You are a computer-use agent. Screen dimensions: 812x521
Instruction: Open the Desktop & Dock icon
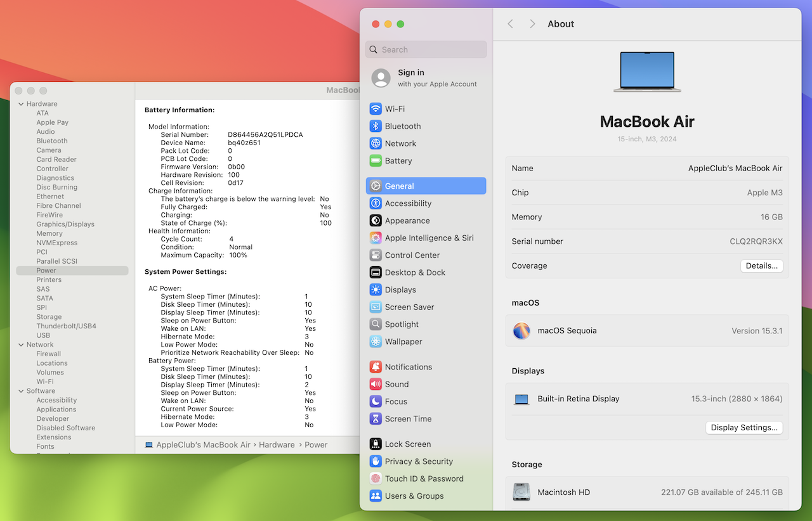pyautogui.click(x=376, y=273)
